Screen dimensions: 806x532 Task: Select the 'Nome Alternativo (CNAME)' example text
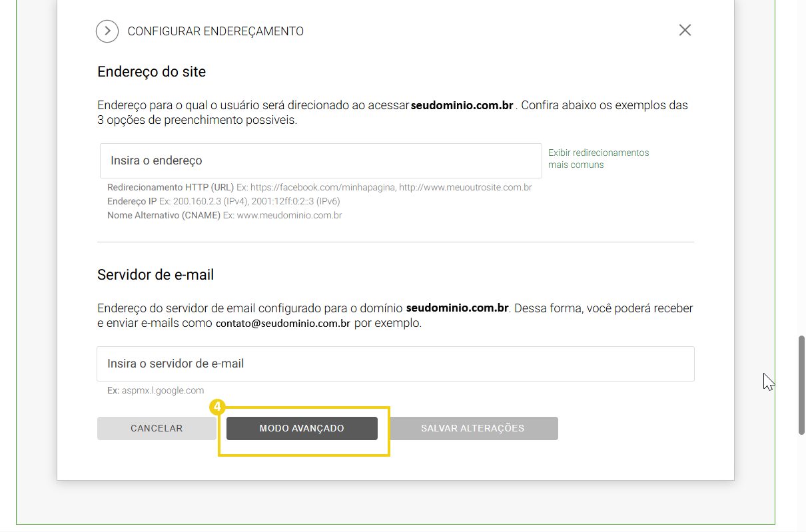point(224,215)
